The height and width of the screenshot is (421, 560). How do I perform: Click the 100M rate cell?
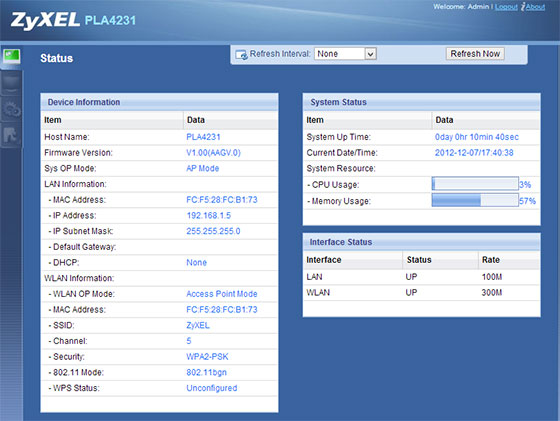491,277
